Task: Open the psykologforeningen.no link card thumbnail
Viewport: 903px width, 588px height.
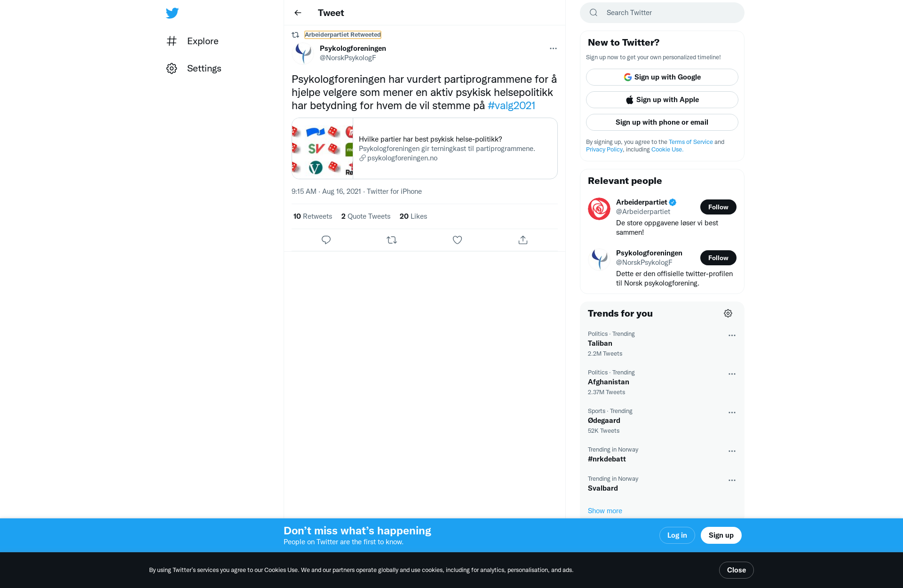Action: pyautogui.click(x=323, y=148)
